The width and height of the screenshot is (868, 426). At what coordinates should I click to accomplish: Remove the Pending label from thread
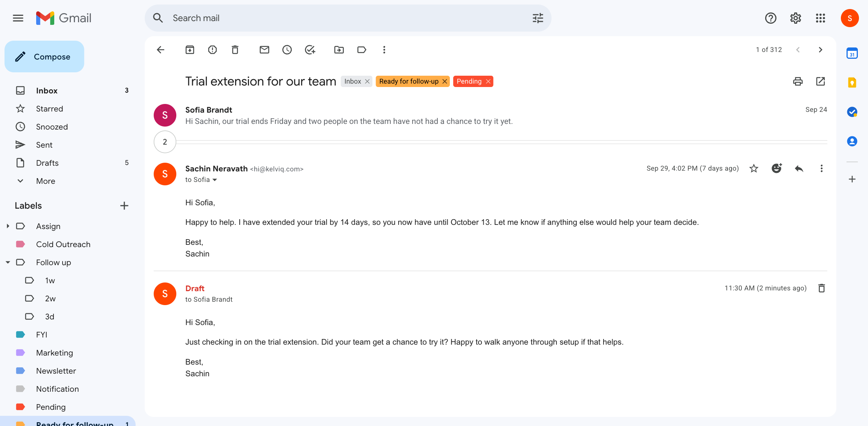(x=488, y=81)
